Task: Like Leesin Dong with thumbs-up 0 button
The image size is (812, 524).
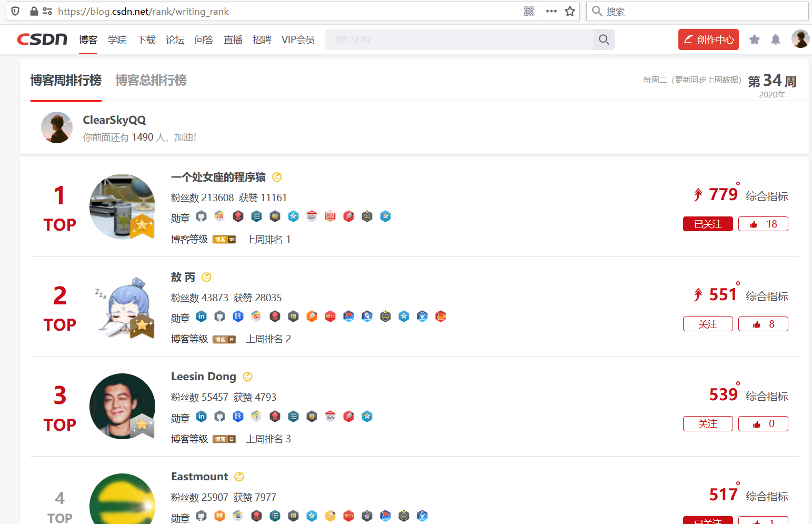Action: pos(763,423)
